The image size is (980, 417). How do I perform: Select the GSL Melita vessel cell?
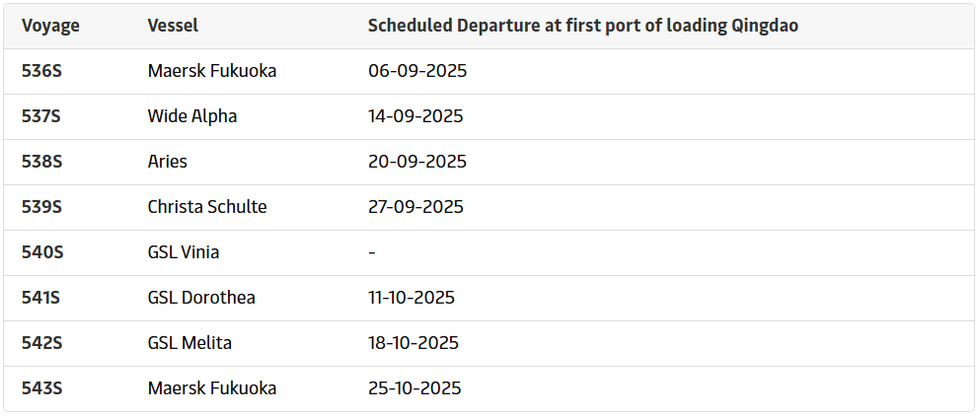click(190, 343)
